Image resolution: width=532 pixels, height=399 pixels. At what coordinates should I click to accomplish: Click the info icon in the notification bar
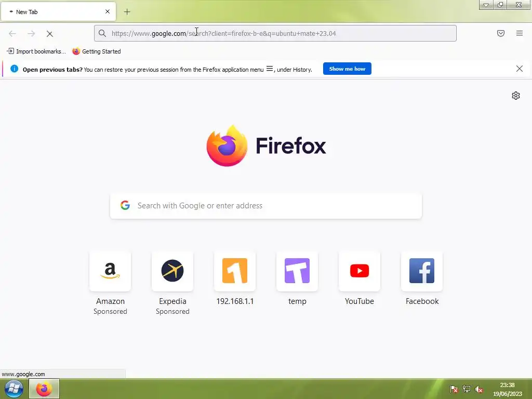(x=14, y=69)
